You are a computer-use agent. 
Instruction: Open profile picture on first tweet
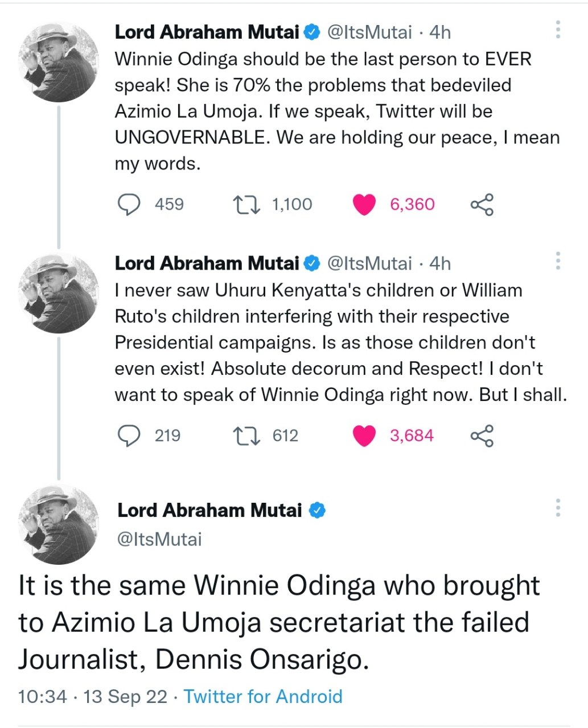click(x=59, y=63)
